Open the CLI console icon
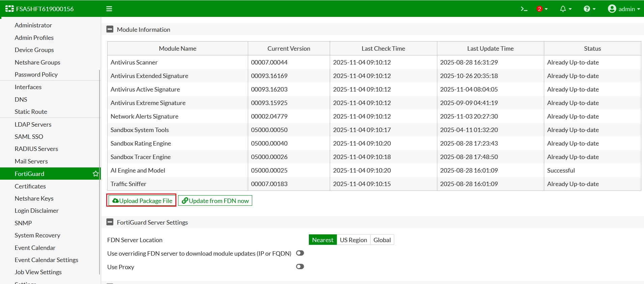This screenshot has height=284, width=644. [x=524, y=9]
